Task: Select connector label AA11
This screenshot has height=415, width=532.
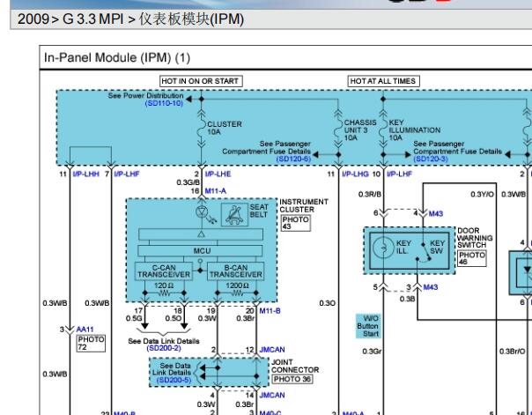Action: coord(85,330)
